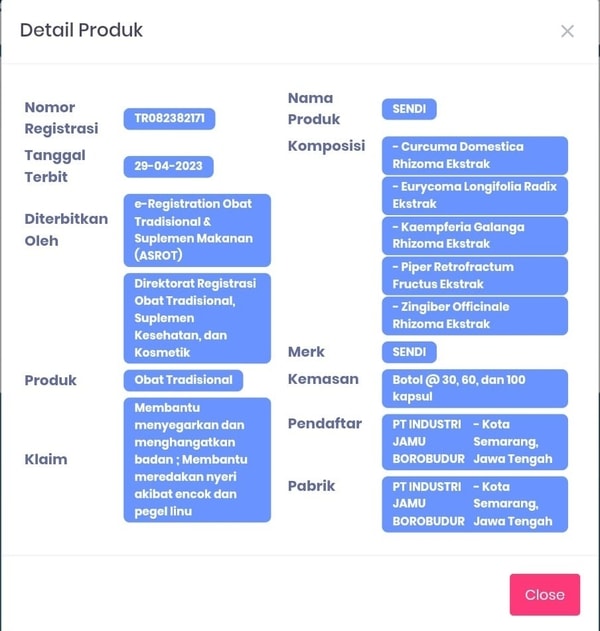This screenshot has height=631, width=600.
Task: Click the SENDI badge beside Nama Produk
Action: coord(409,109)
